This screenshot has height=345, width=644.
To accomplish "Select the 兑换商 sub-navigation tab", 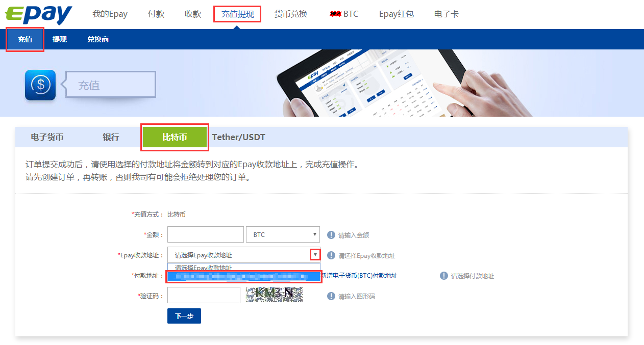I will pyautogui.click(x=98, y=39).
